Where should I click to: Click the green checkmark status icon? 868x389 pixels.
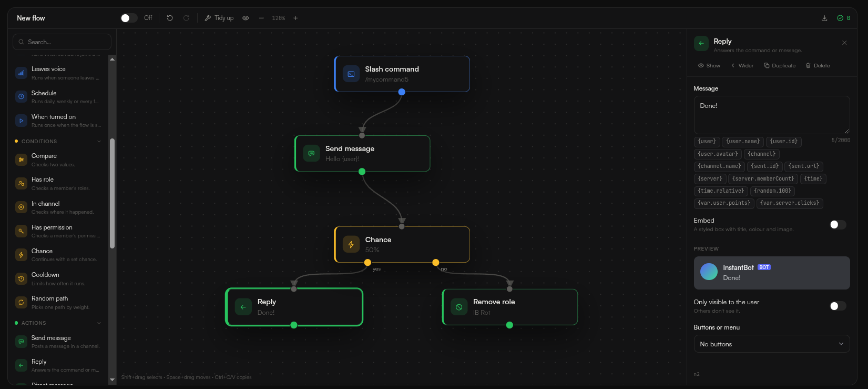point(840,18)
